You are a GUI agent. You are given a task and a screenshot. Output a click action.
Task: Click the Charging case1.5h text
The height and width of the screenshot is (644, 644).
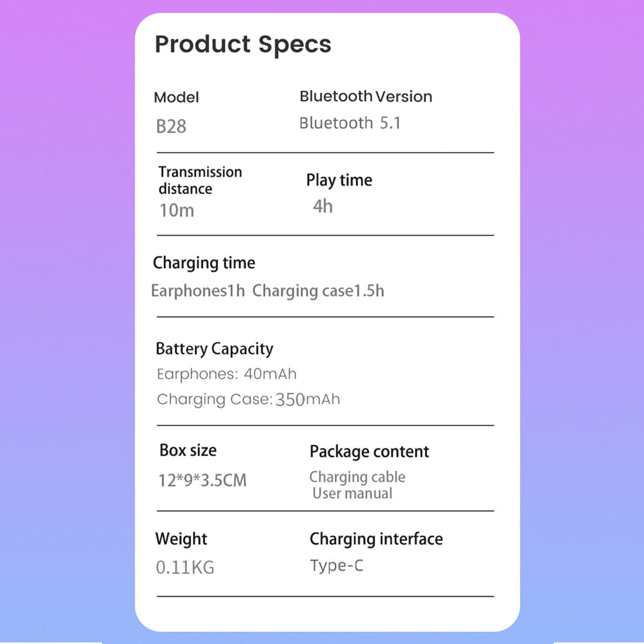click(318, 291)
